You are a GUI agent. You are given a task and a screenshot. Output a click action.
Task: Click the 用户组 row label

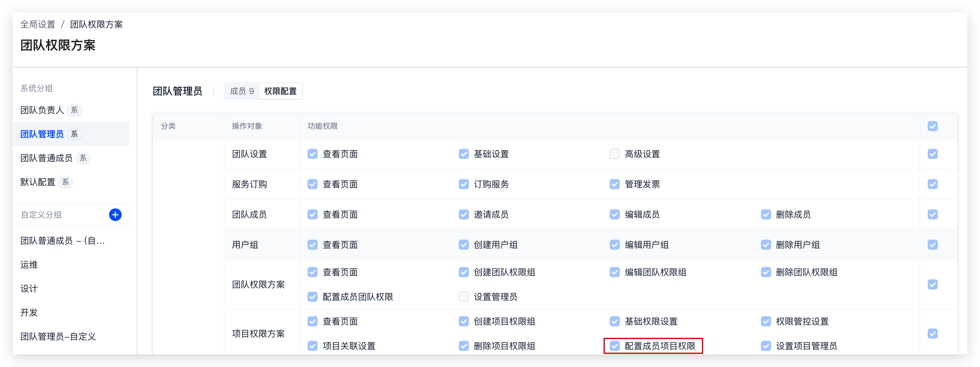click(245, 245)
